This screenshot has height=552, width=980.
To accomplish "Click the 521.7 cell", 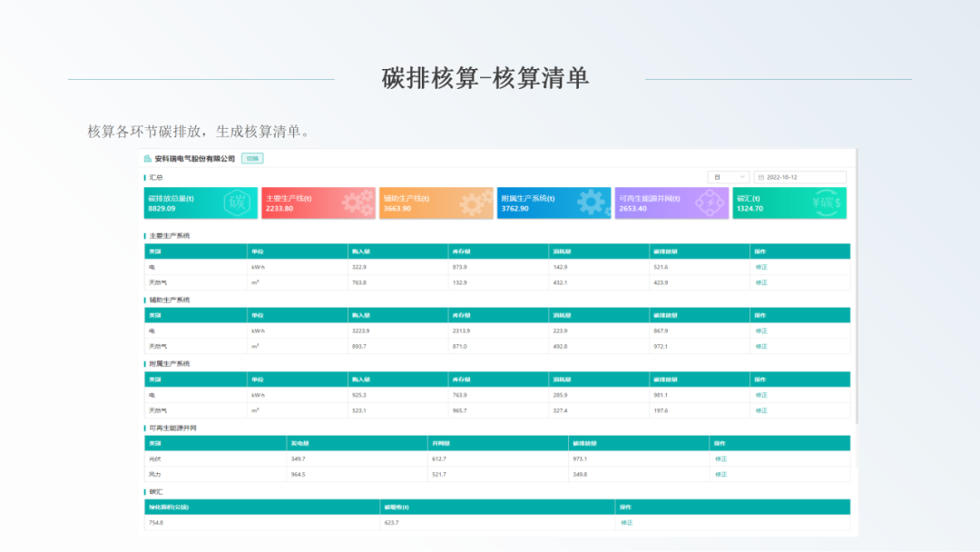I will [439, 475].
